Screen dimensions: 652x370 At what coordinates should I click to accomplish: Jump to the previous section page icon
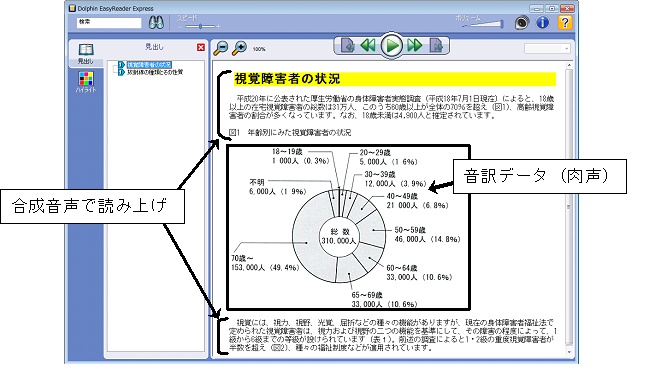348,45
